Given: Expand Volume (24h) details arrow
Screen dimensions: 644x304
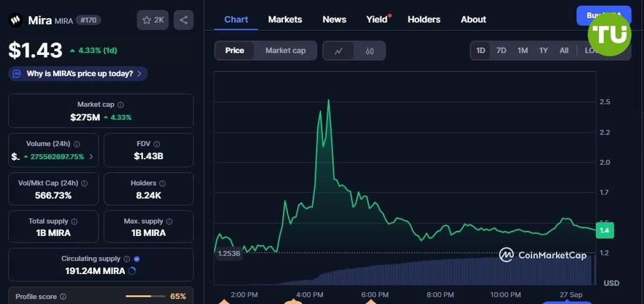Looking at the screenshot, I should [x=91, y=157].
